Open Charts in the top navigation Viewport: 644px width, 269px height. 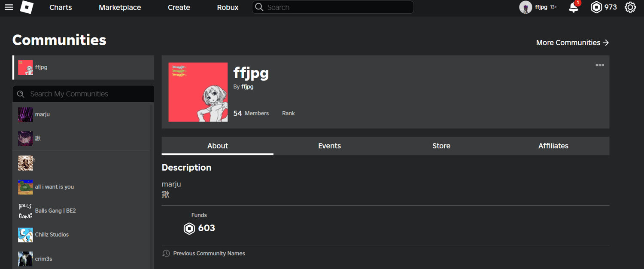click(61, 7)
